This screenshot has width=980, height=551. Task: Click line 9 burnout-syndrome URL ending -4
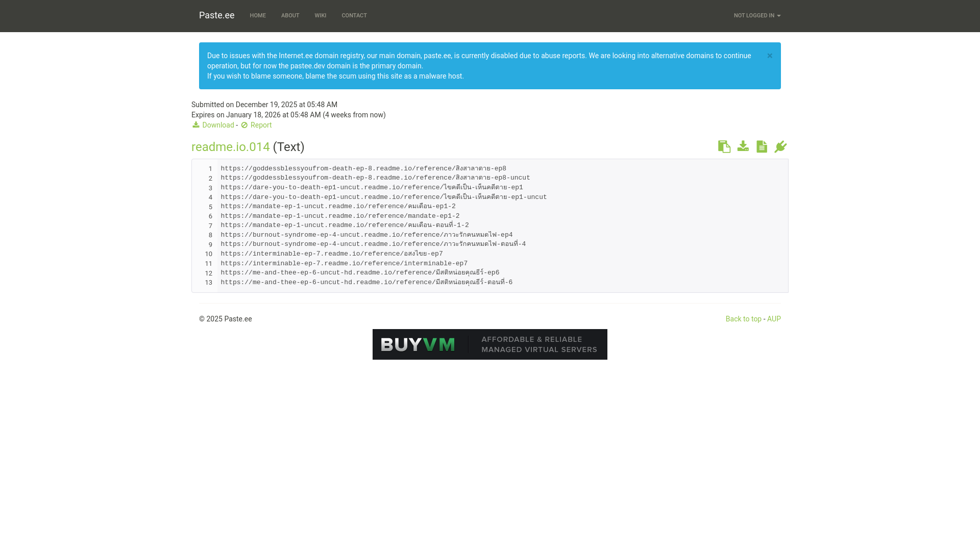(x=373, y=244)
